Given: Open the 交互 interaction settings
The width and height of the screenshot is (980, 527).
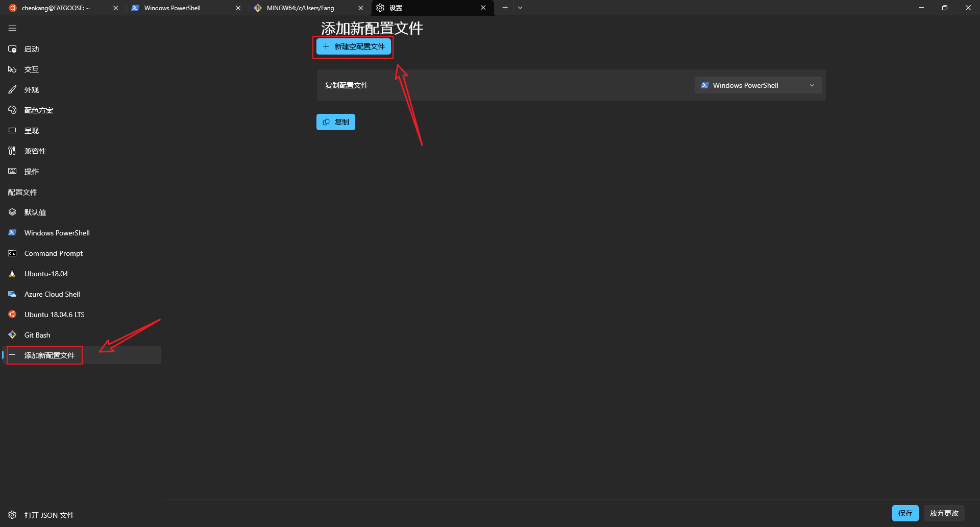Looking at the screenshot, I should [82, 69].
